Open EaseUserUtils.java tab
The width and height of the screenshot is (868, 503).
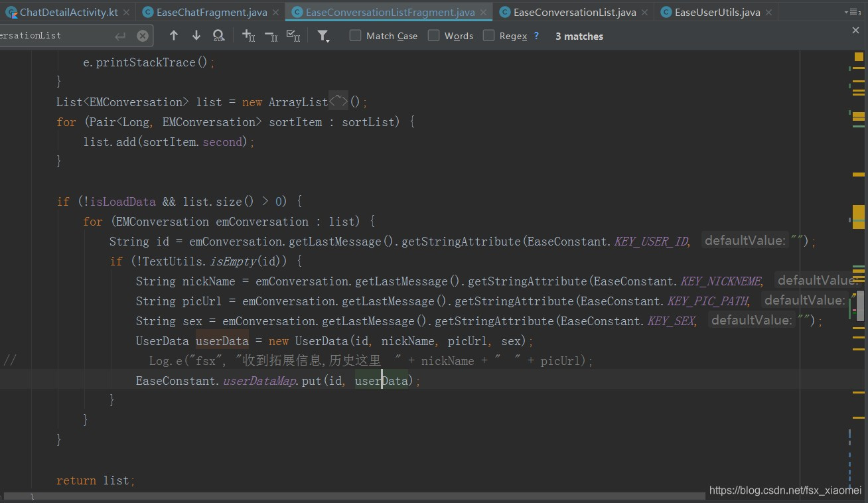[717, 12]
